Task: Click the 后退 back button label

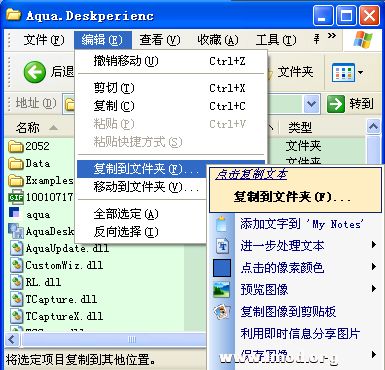Action: [x=62, y=72]
